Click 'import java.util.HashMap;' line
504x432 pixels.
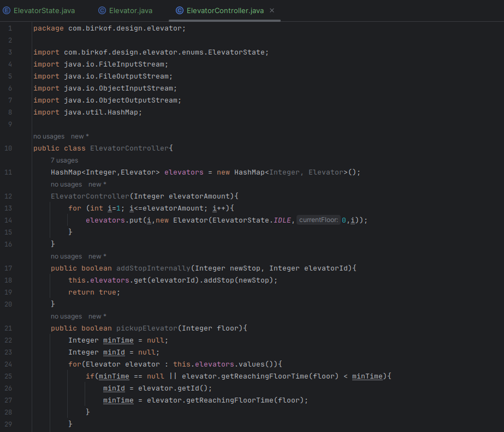[87, 112]
